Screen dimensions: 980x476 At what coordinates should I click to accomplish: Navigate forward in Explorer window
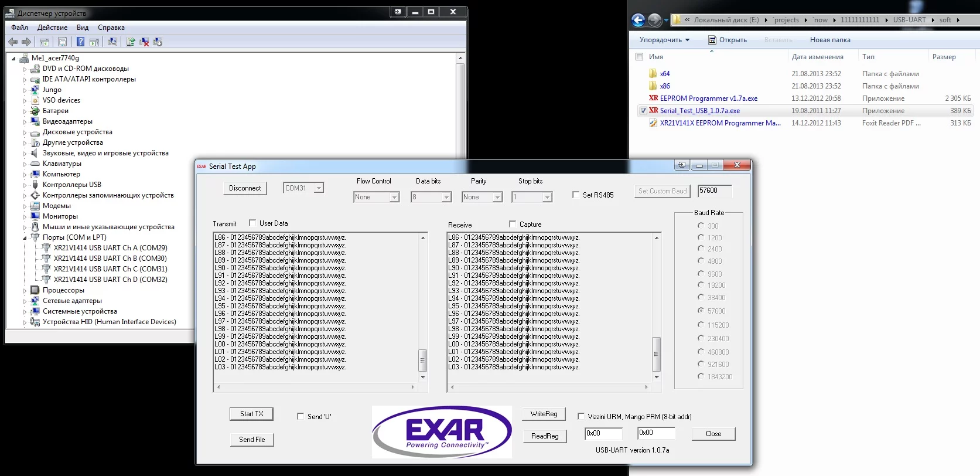[x=655, y=21]
